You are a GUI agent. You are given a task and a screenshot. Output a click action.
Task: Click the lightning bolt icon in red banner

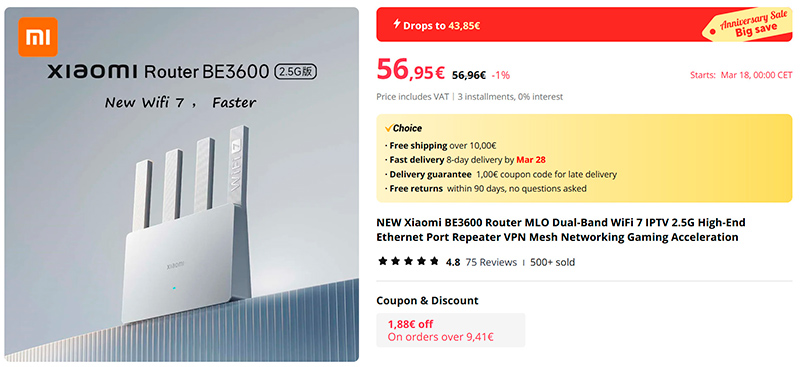click(396, 24)
